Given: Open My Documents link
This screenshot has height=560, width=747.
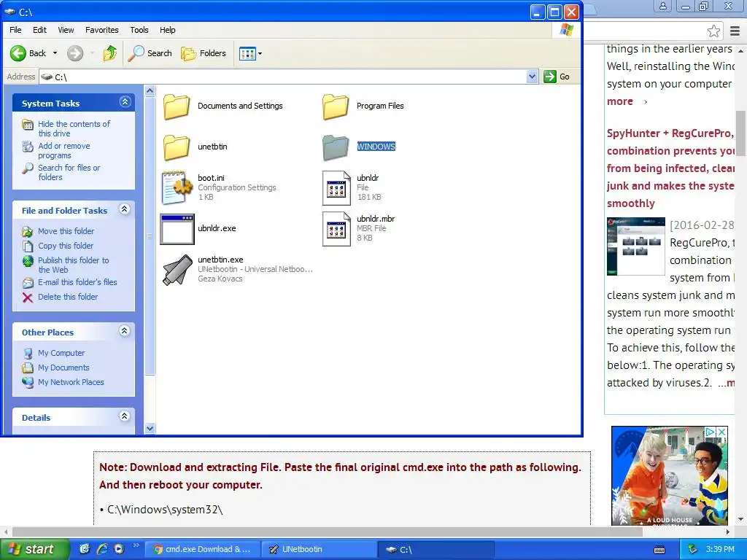Looking at the screenshot, I should [x=64, y=367].
